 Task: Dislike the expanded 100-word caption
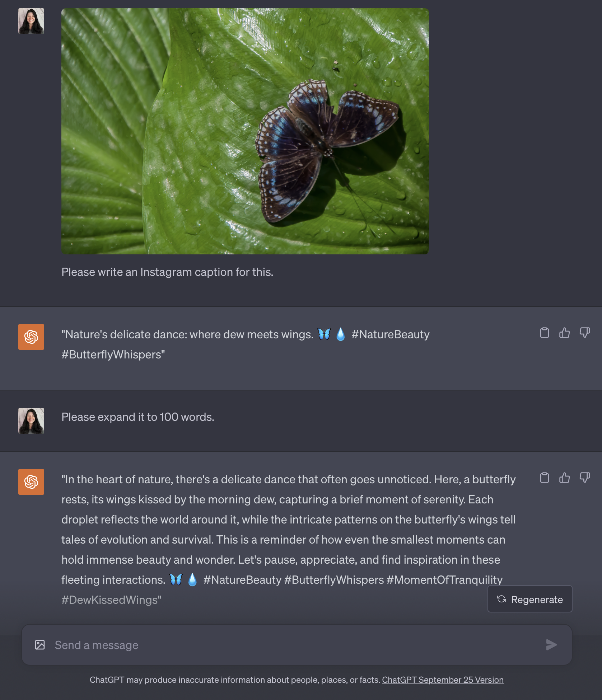[584, 478]
